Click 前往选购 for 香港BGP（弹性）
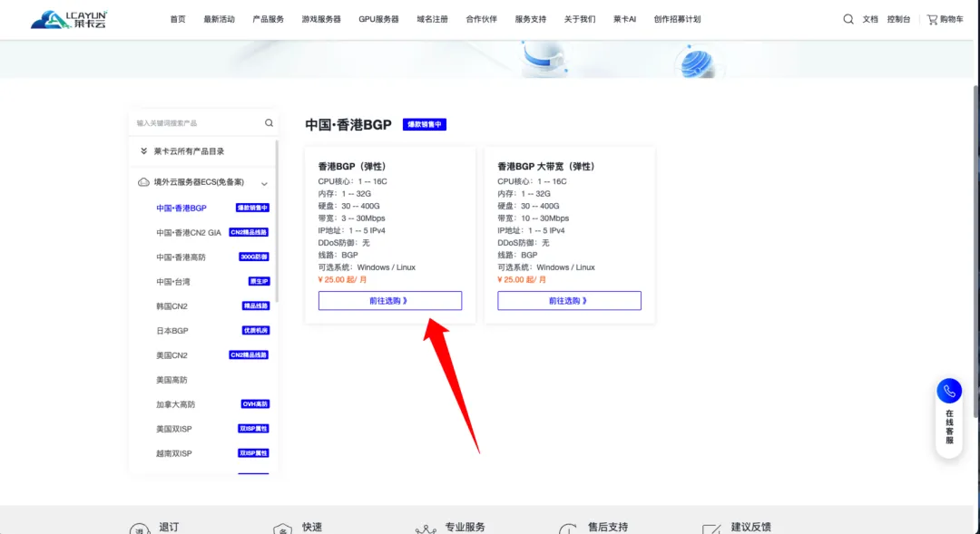Viewport: 980px width, 534px height. click(389, 301)
